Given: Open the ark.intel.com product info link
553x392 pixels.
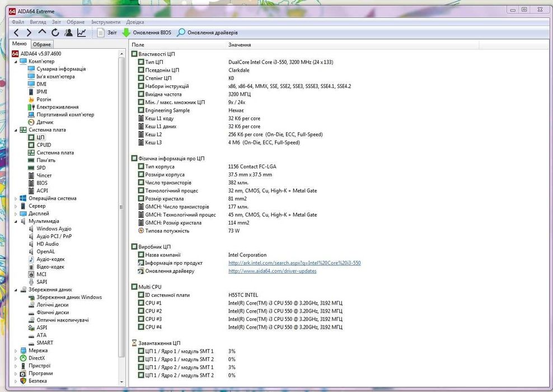Looking at the screenshot, I should click(x=294, y=263).
